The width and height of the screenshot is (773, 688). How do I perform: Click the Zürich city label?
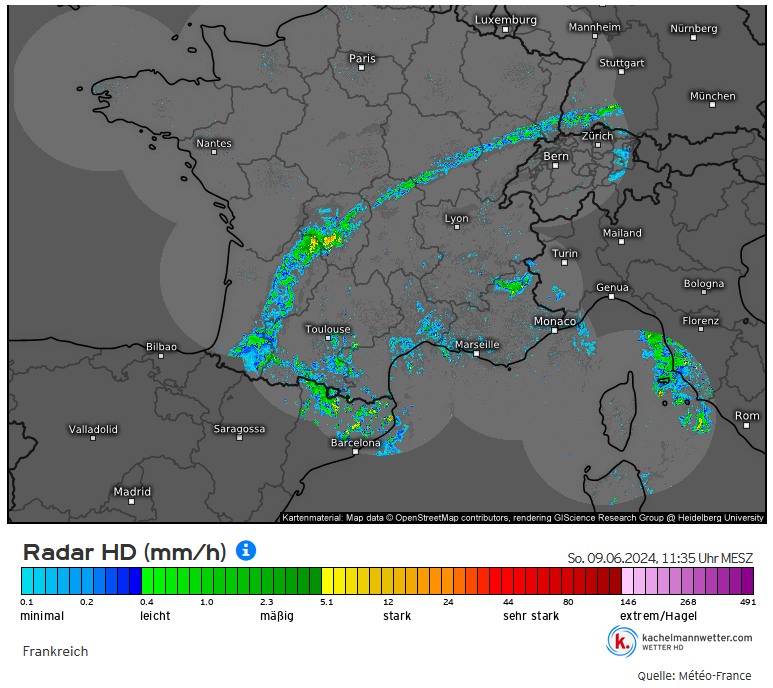click(x=597, y=136)
